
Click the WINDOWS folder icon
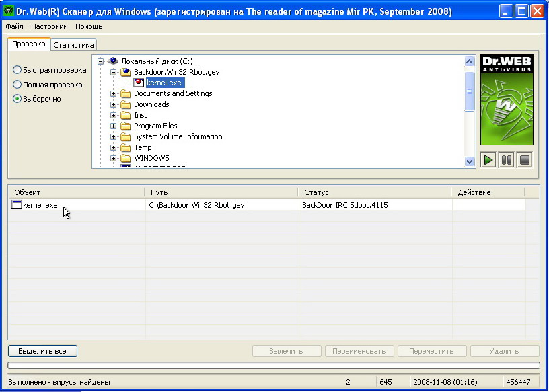pos(125,158)
